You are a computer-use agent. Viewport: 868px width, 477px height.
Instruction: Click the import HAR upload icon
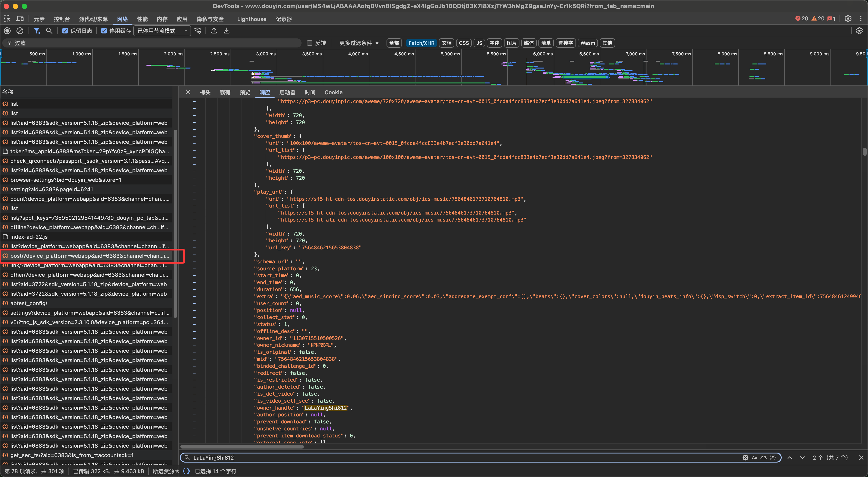tap(214, 31)
